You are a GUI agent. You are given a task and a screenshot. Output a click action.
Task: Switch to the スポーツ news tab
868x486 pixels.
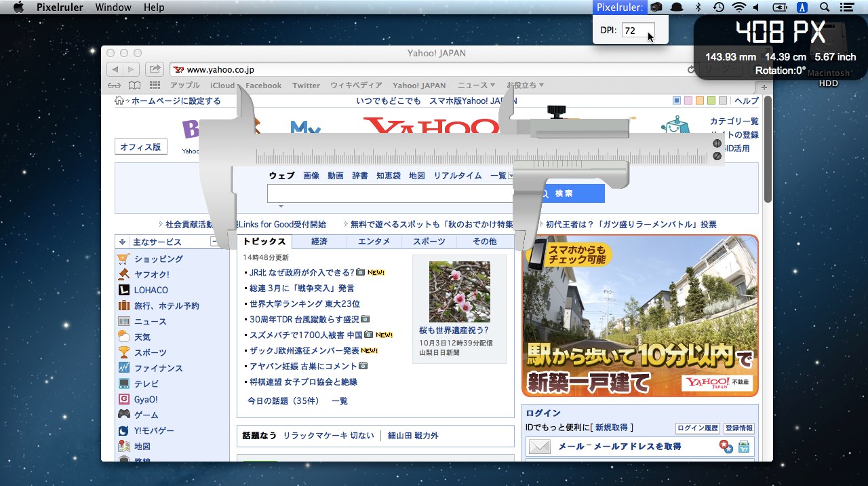[x=429, y=242]
